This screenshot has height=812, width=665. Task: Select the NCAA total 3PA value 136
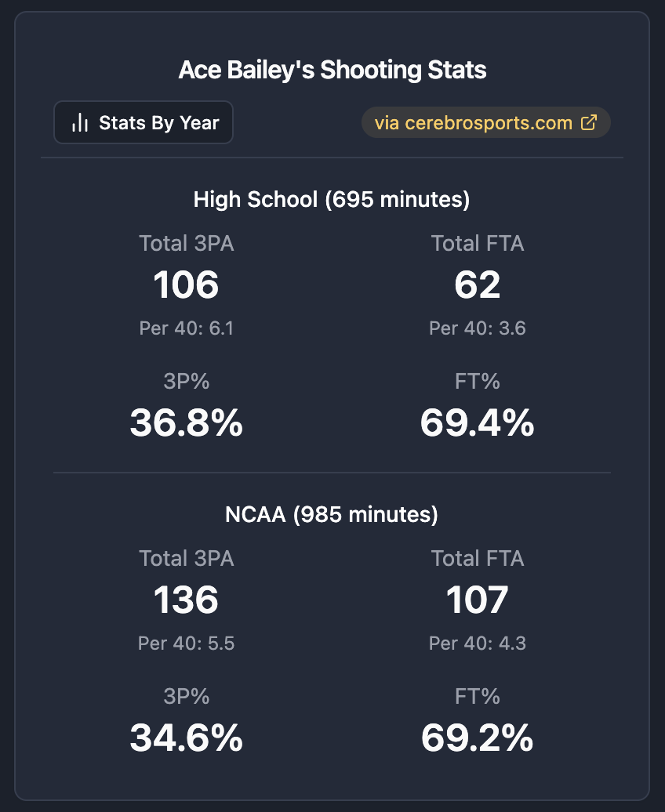pyautogui.click(x=187, y=600)
